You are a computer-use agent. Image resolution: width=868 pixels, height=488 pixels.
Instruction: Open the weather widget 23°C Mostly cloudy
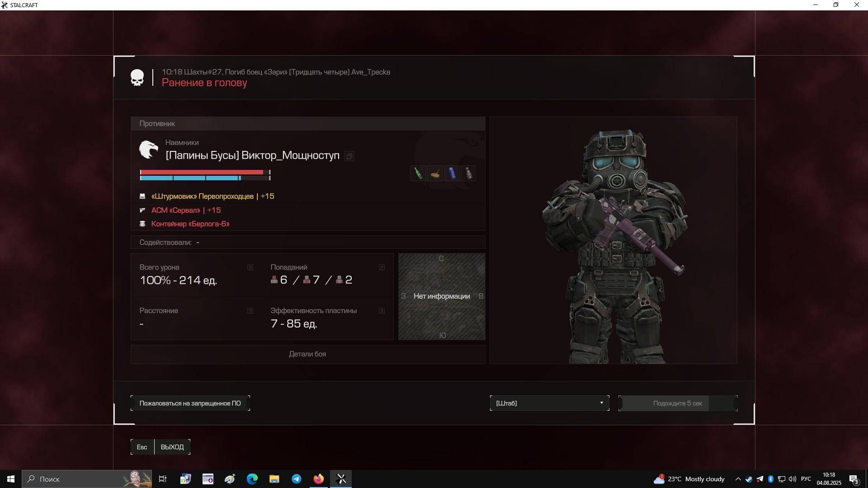[x=689, y=479]
